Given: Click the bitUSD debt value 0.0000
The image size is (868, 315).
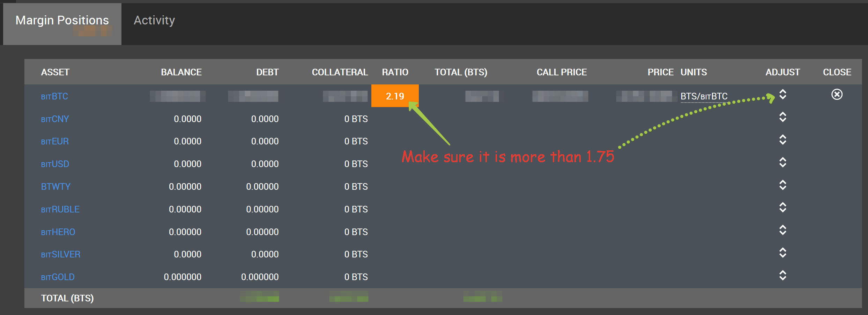Looking at the screenshot, I should click(265, 164).
